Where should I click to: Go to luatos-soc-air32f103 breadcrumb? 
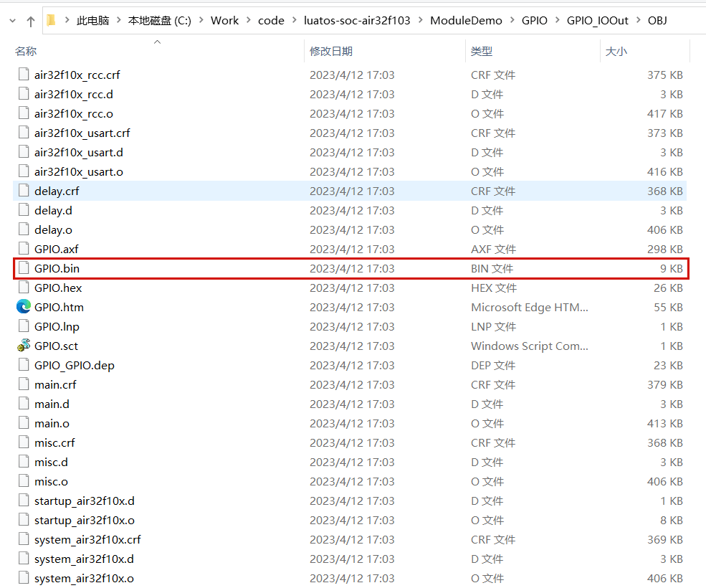click(x=357, y=21)
